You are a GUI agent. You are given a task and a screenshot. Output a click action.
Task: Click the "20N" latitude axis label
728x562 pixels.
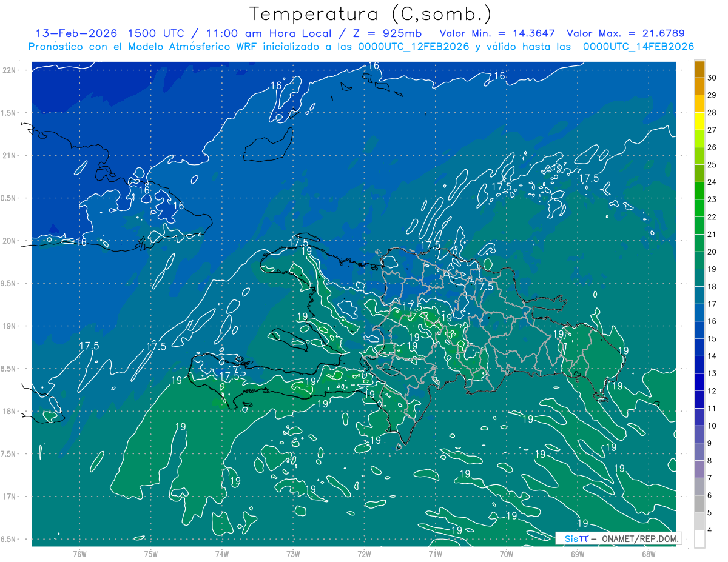pyautogui.click(x=9, y=241)
